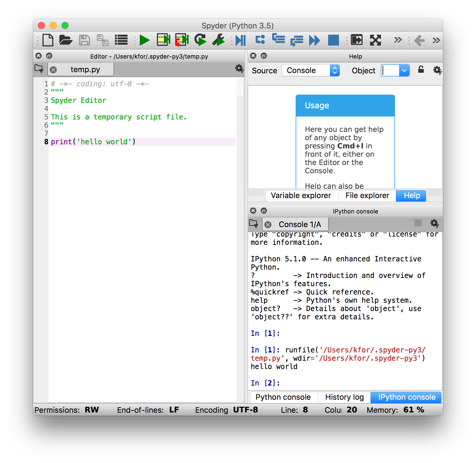The height and width of the screenshot is (463, 476).
Task: Click Permissions RW status entry
Action: click(67, 410)
